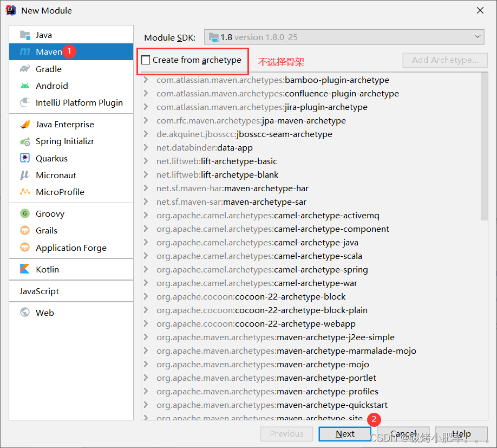This screenshot has width=497, height=448.
Task: Select the Gradle module type
Action: click(x=71, y=69)
